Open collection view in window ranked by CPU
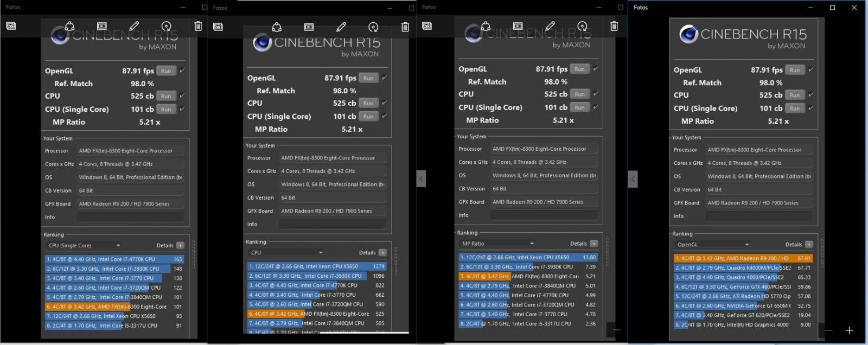Viewport: 868px width, 345px height. click(218, 27)
